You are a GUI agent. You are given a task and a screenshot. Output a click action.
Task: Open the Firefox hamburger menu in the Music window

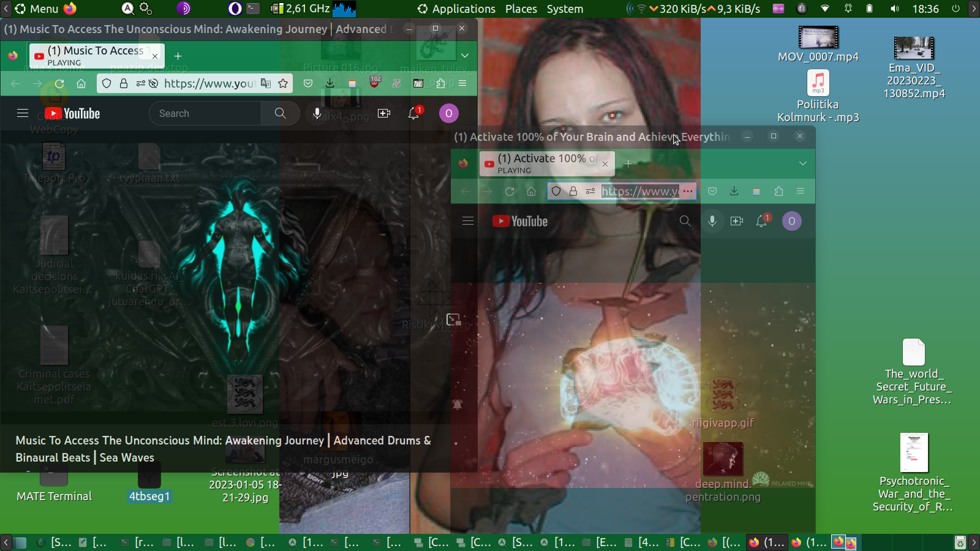click(x=462, y=83)
